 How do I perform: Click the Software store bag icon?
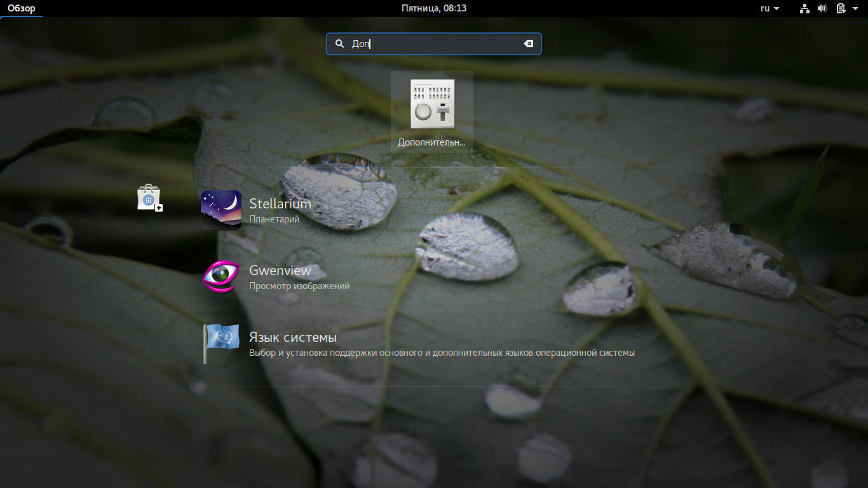tap(150, 198)
